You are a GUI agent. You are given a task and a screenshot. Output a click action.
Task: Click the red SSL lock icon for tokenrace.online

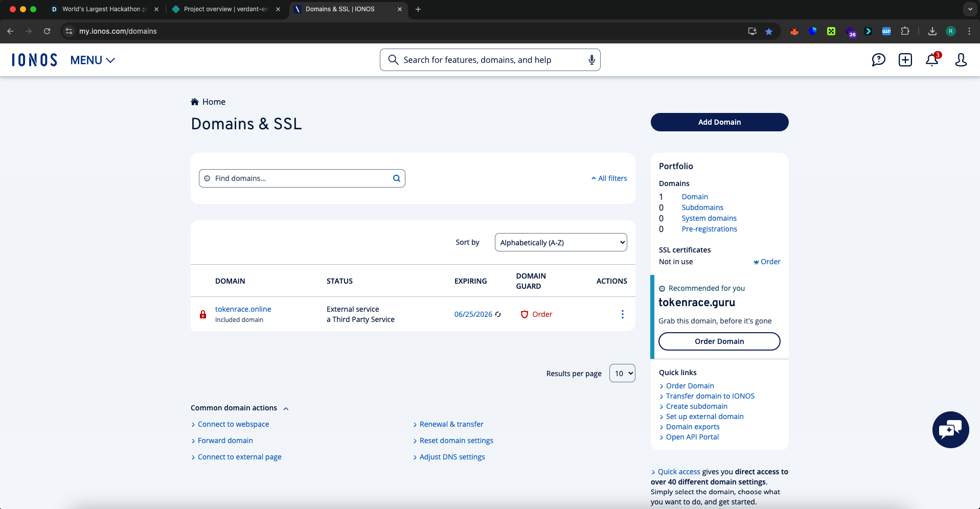203,314
